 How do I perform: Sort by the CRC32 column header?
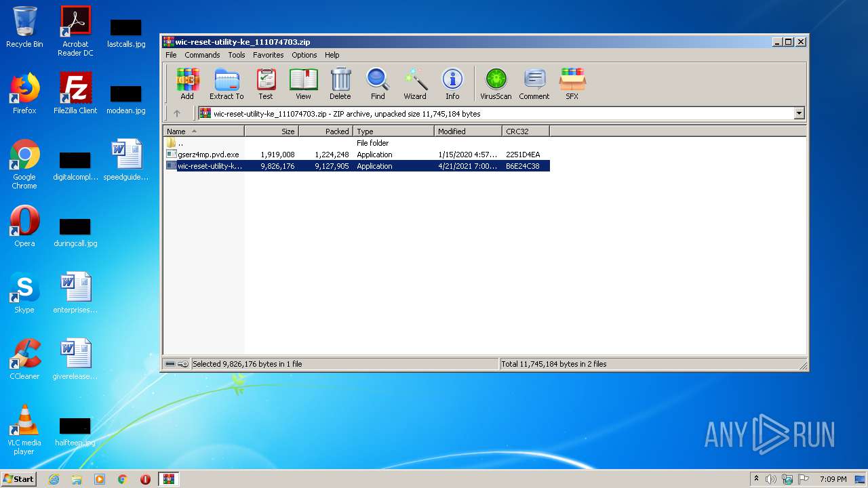click(x=526, y=131)
